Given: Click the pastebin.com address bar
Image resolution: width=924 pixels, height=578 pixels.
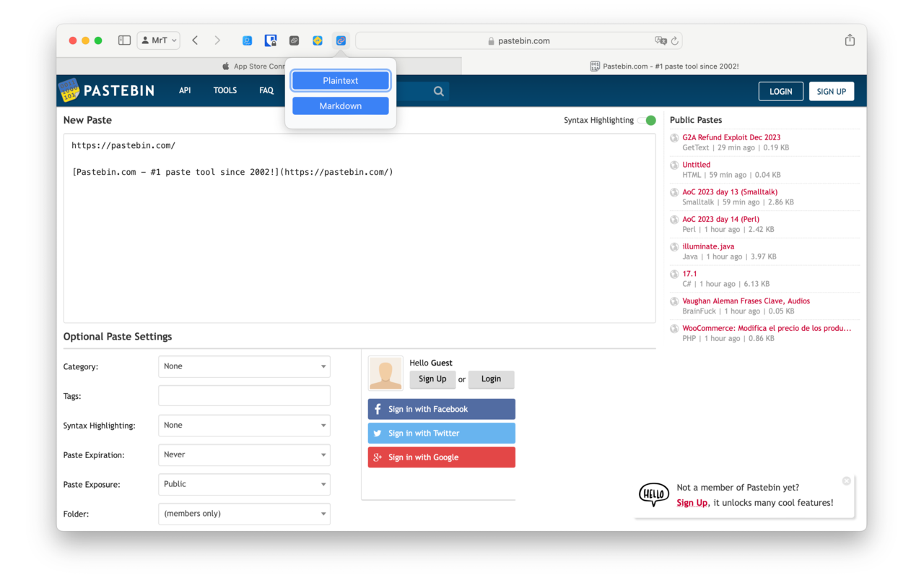Looking at the screenshot, I should point(518,40).
